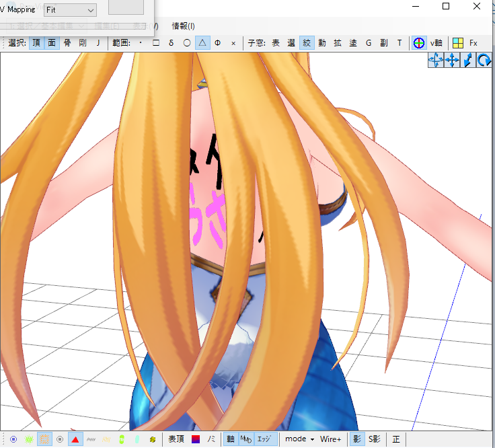495x448 pixels.
Task: Click the blank button beside Fit dropdown
Action: point(126,7)
